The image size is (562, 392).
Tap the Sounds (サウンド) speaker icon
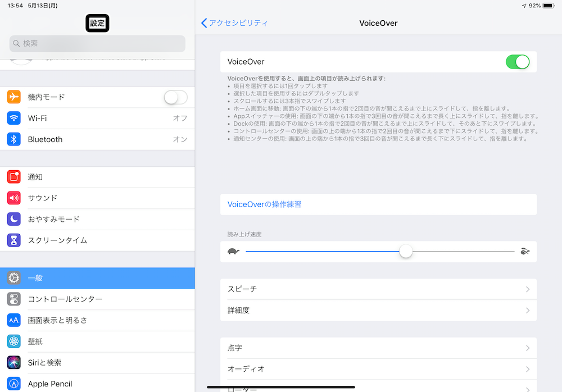[13, 198]
